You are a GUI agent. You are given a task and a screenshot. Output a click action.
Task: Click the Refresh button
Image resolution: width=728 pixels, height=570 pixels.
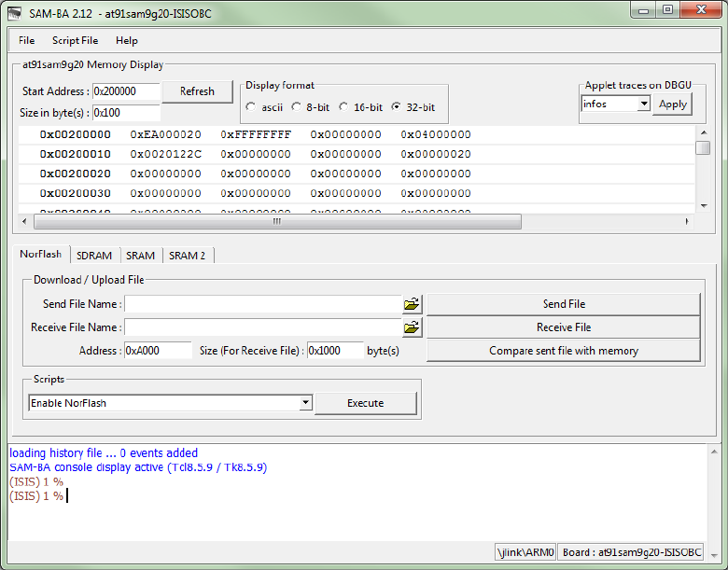pos(197,91)
